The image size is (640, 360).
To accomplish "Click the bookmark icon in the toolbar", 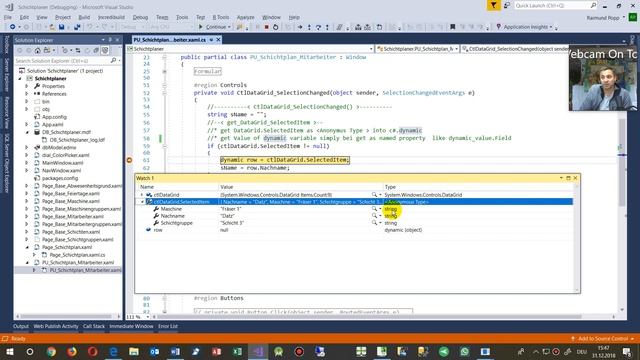I will click(452, 27).
